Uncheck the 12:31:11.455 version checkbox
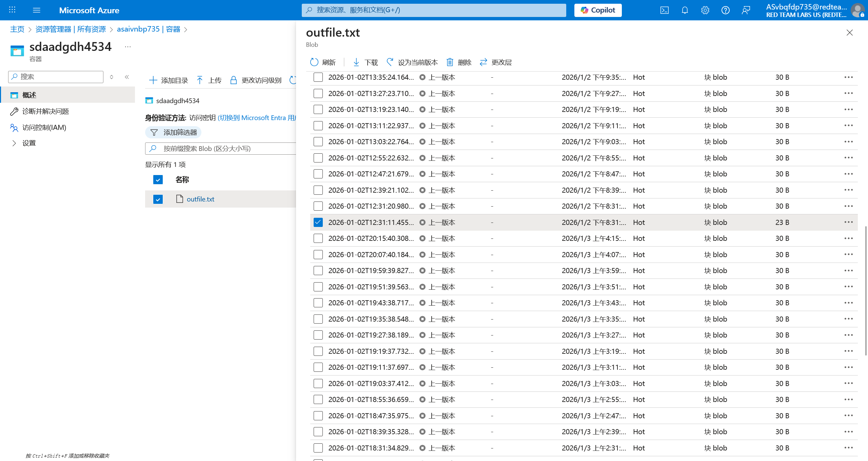This screenshot has height=461, width=868. click(318, 222)
